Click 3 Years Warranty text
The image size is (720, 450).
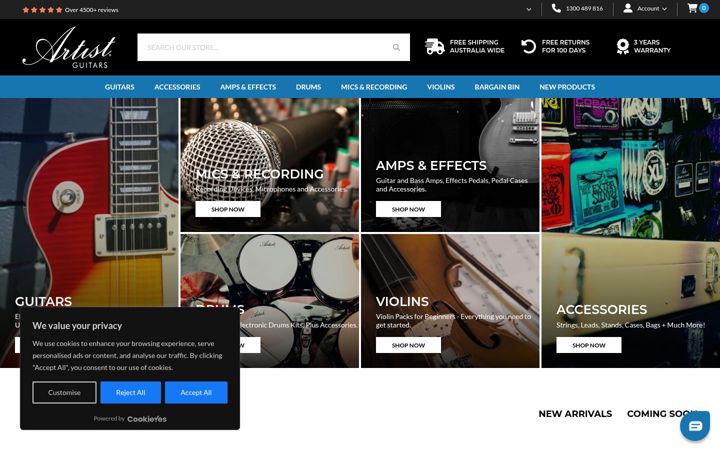pos(652,46)
